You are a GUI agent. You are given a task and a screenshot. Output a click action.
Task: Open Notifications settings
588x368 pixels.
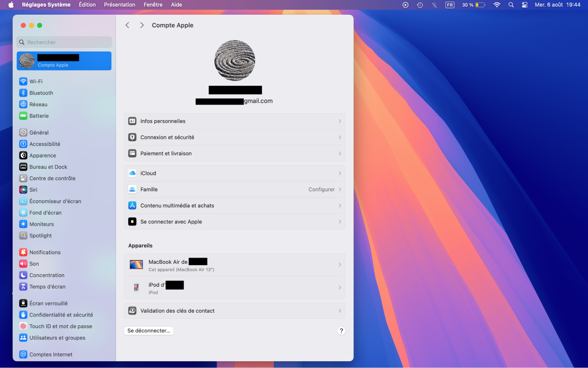[45, 252]
